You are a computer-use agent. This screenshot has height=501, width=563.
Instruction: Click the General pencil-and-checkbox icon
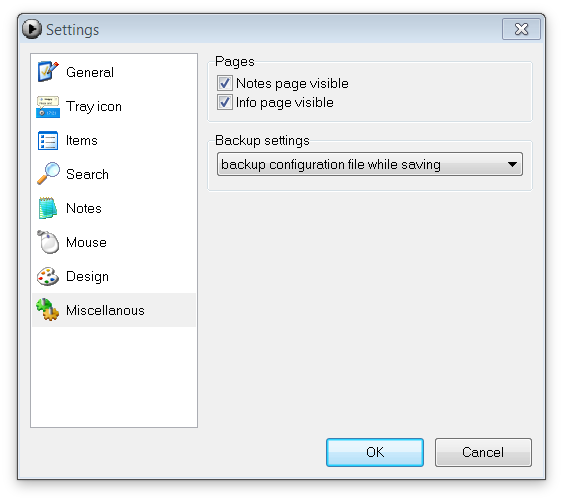tap(48, 71)
